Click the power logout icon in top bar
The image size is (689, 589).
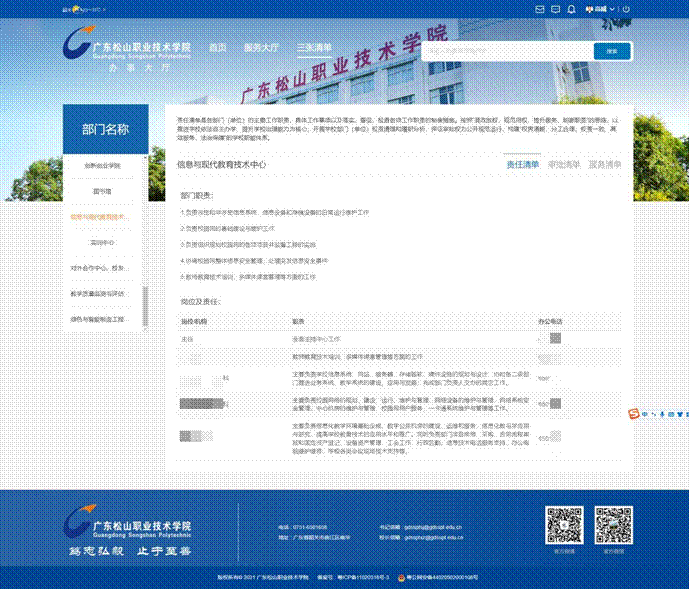[626, 9]
